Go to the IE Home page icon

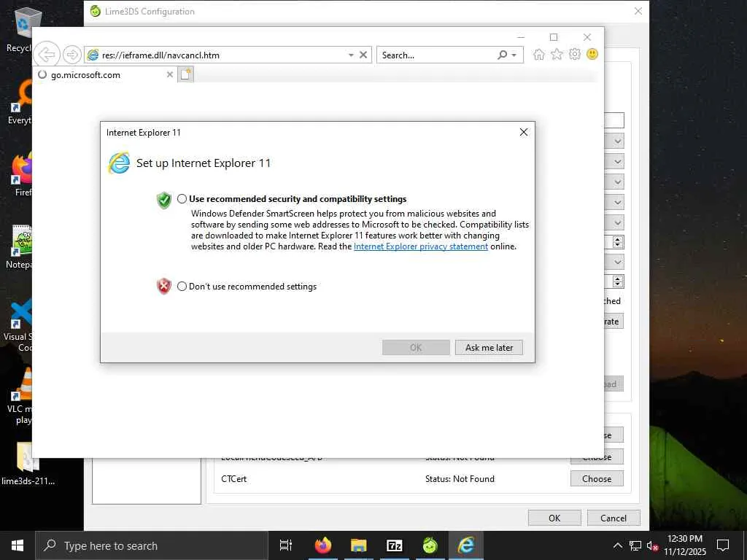click(x=539, y=54)
